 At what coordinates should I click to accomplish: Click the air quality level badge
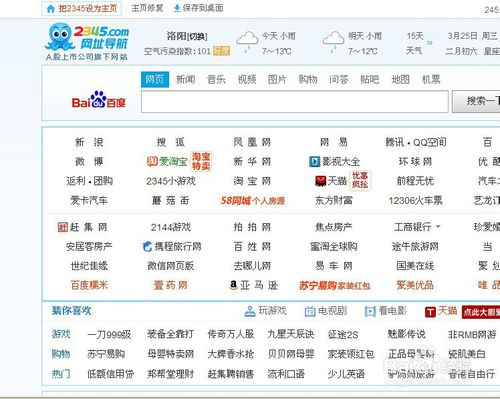tap(221, 51)
